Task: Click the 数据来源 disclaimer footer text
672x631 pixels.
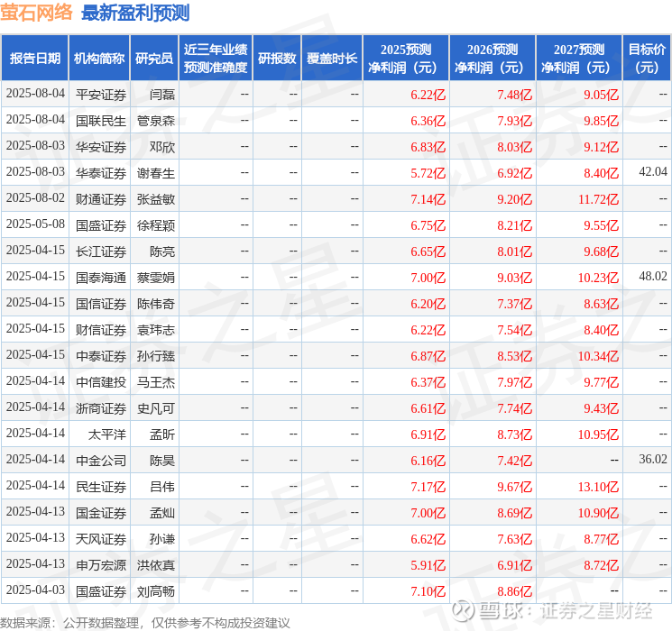Action: pyautogui.click(x=145, y=623)
